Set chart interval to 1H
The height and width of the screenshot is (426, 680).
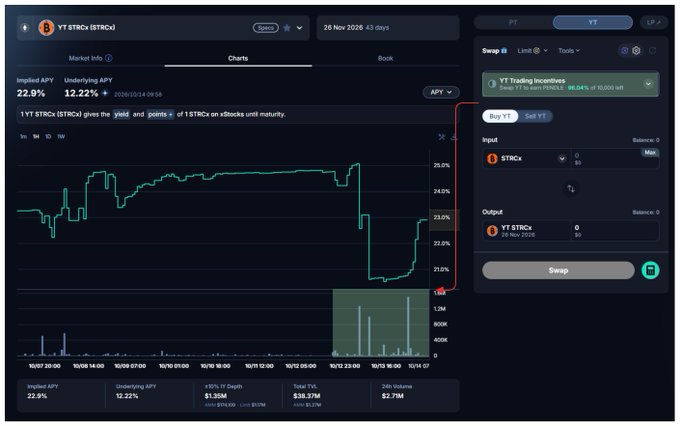36,137
